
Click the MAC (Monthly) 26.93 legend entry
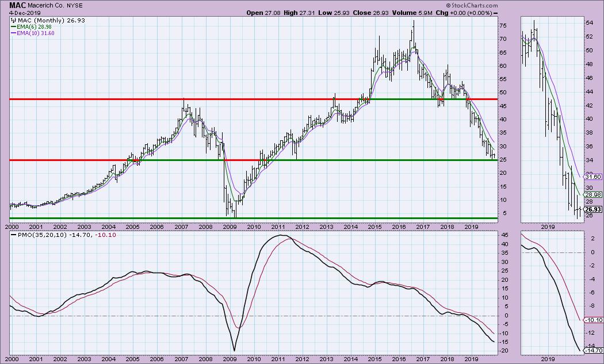tap(48, 21)
